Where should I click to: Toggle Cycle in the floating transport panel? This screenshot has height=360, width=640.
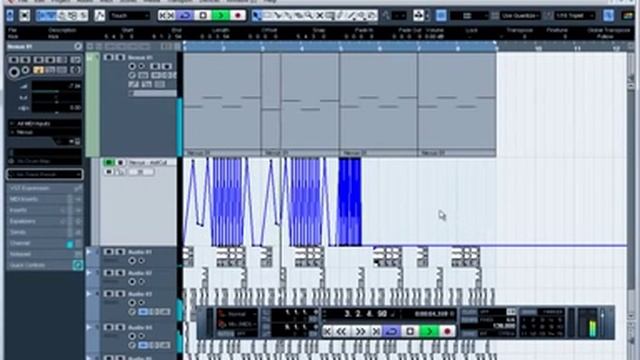click(392, 331)
